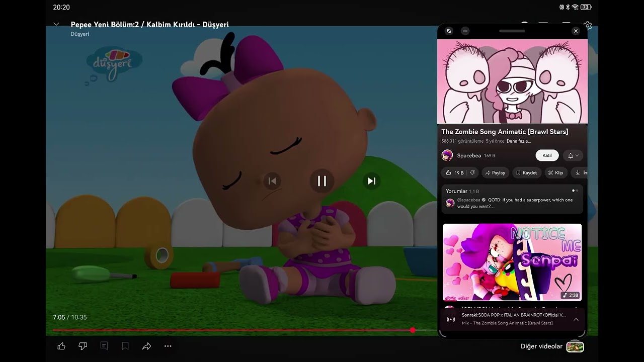Screen dimensions: 644x362
Task: Click the Kaydet save button
Action: (x=526, y=172)
